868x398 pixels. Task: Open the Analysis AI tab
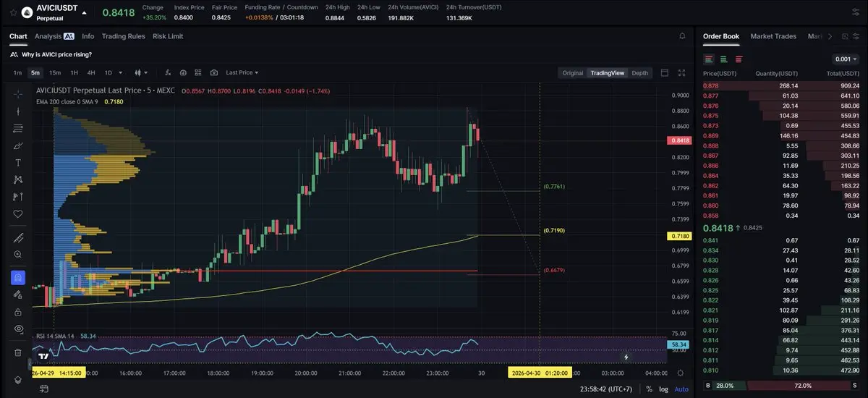(54, 35)
